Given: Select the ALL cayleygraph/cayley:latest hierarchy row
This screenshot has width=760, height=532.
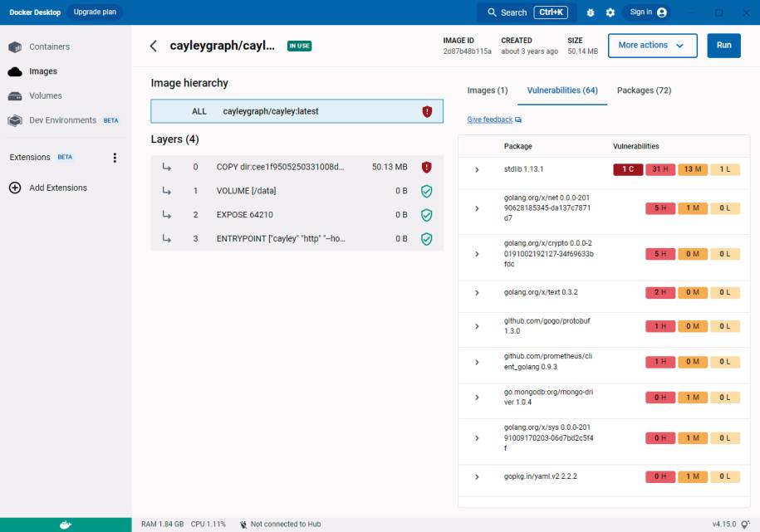Looking at the screenshot, I should point(297,111).
